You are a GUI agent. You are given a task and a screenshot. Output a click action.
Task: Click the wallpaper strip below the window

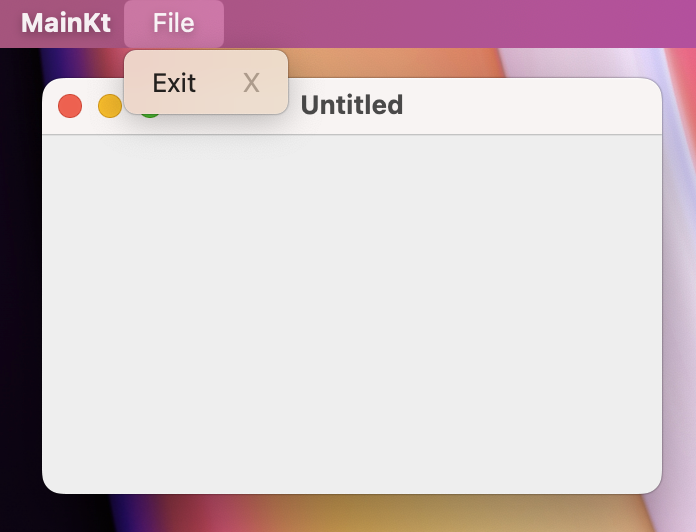coord(352,513)
